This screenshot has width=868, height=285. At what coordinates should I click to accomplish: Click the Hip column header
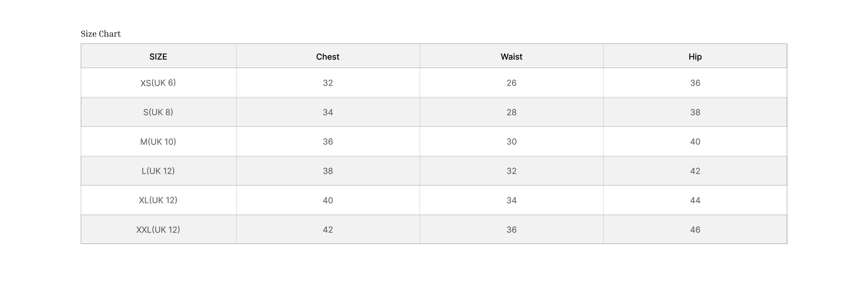pyautogui.click(x=695, y=57)
